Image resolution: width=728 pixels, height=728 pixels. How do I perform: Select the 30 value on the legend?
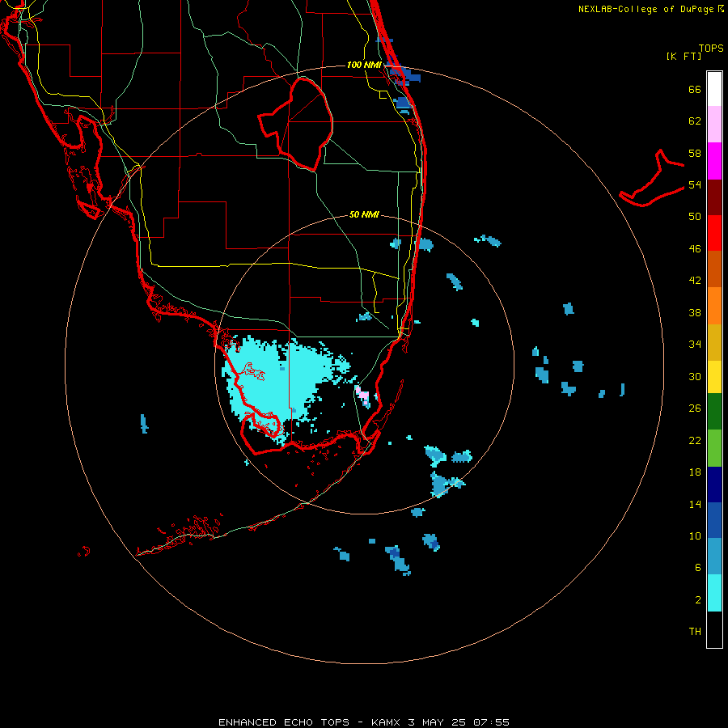(695, 376)
